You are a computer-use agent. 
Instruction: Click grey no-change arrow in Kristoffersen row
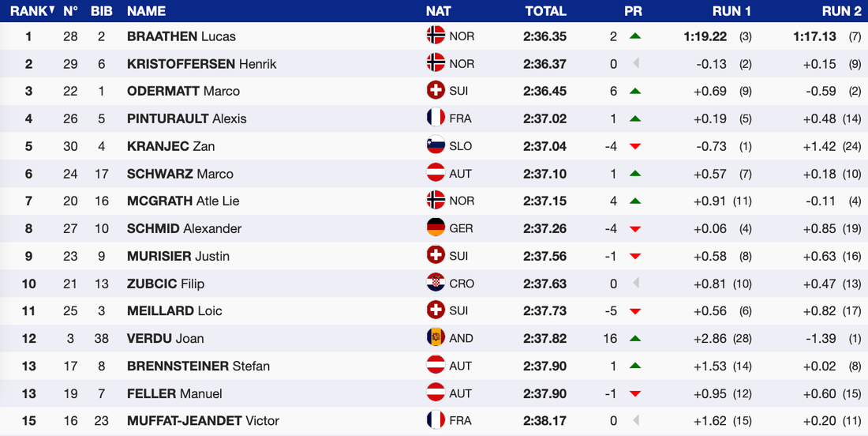[634, 64]
